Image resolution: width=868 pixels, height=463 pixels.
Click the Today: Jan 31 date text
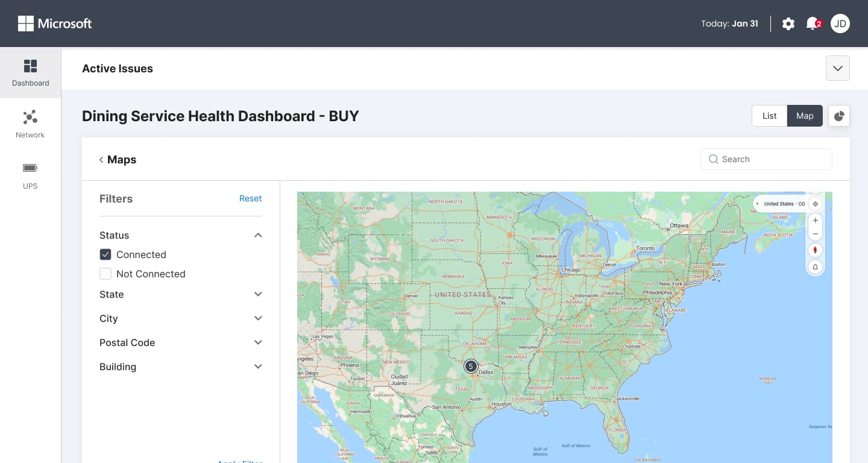coord(729,24)
